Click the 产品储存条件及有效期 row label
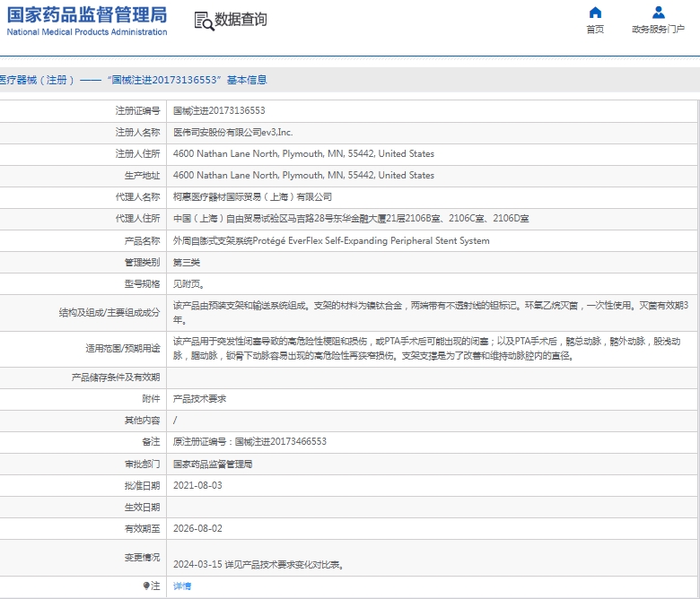 pos(116,378)
